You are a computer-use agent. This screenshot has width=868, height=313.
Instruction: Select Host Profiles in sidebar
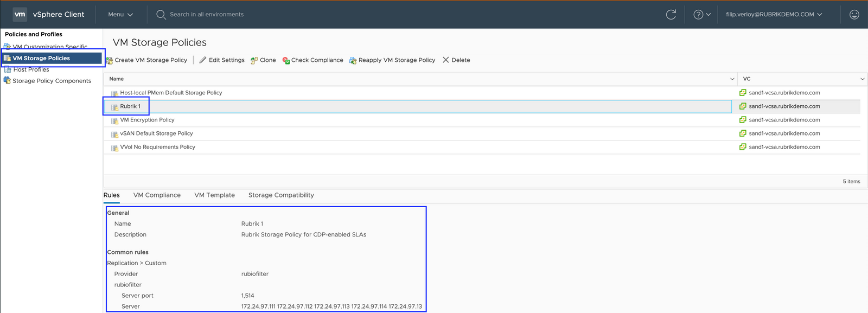tap(31, 69)
